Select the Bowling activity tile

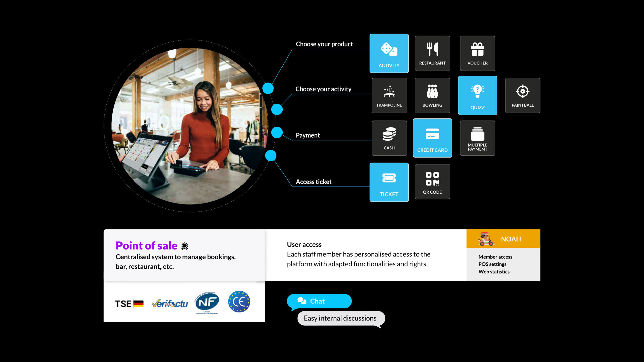(x=432, y=96)
